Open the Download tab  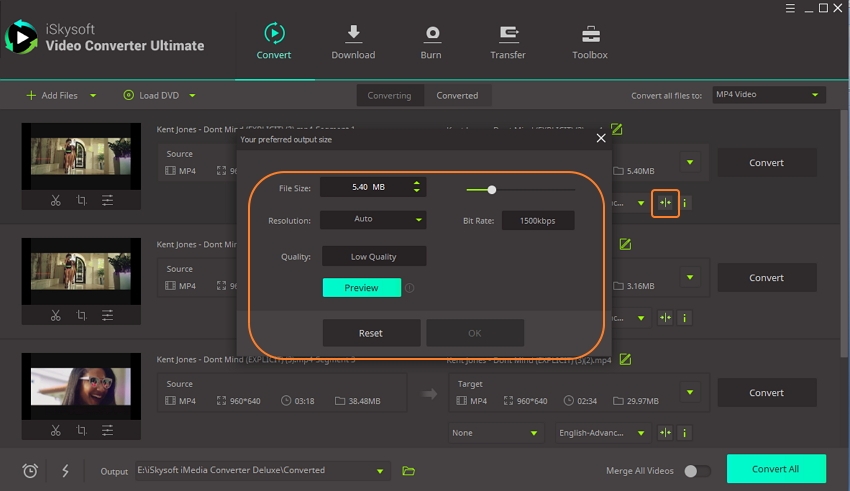pyautogui.click(x=353, y=42)
